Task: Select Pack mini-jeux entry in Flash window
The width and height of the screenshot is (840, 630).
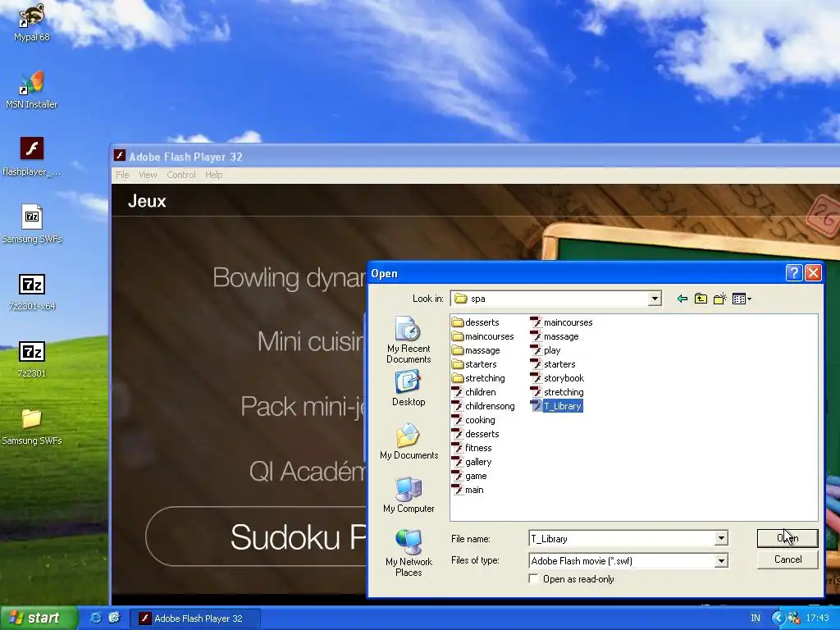Action: click(x=304, y=407)
